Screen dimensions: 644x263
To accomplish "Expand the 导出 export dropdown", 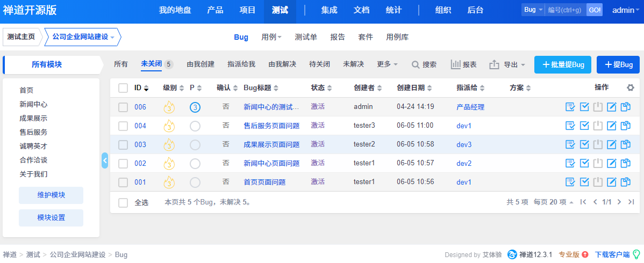I will [x=507, y=64].
